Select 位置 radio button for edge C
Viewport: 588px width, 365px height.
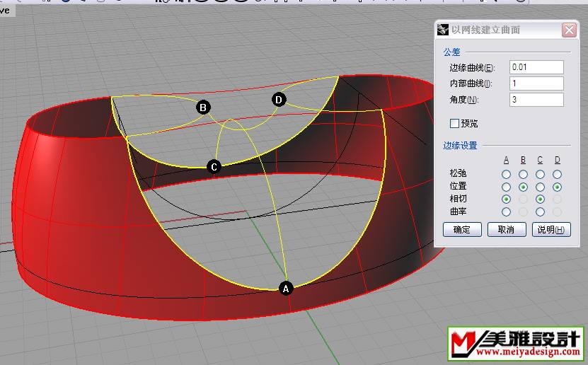coord(540,187)
